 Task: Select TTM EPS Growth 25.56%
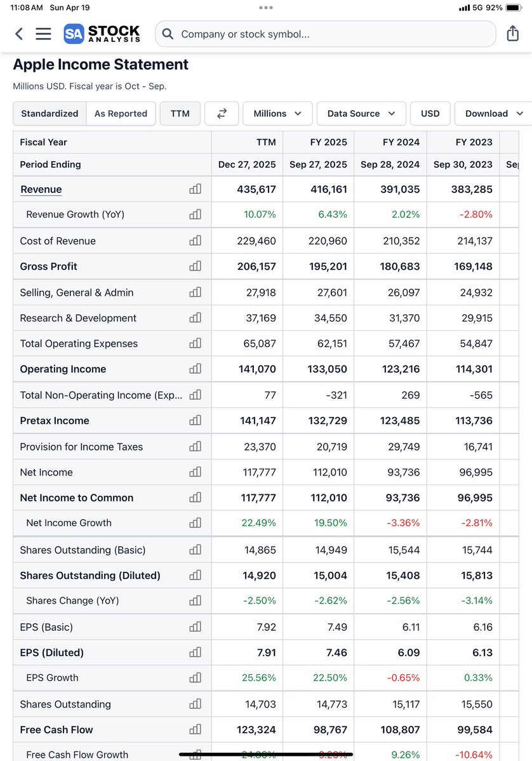(x=259, y=677)
